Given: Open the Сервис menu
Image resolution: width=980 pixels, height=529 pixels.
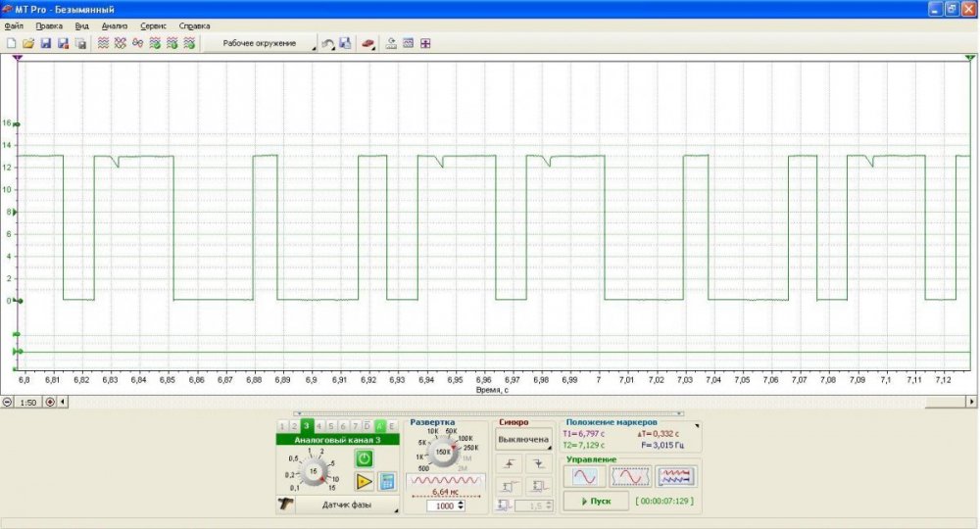Looking at the screenshot, I should pyautogui.click(x=153, y=25).
